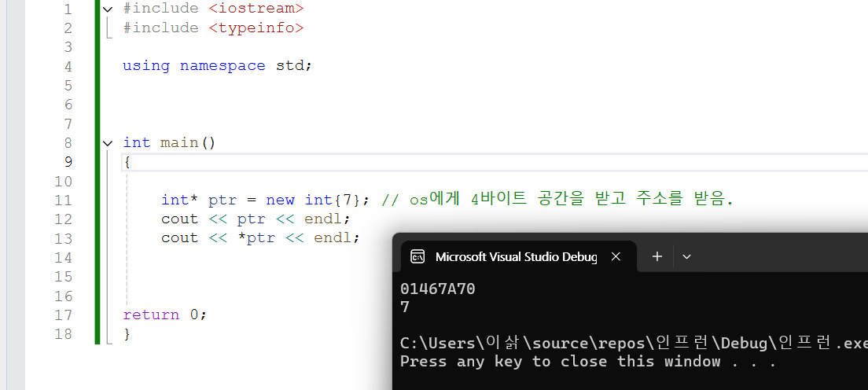The width and height of the screenshot is (868, 390).
Task: Open a new terminal tab with plus button
Action: (657, 256)
